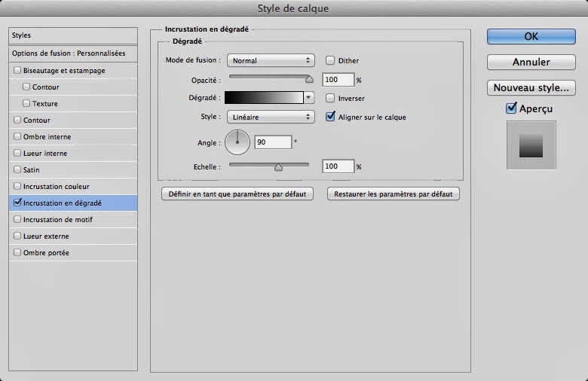Focus the Opacité value field

(338, 80)
